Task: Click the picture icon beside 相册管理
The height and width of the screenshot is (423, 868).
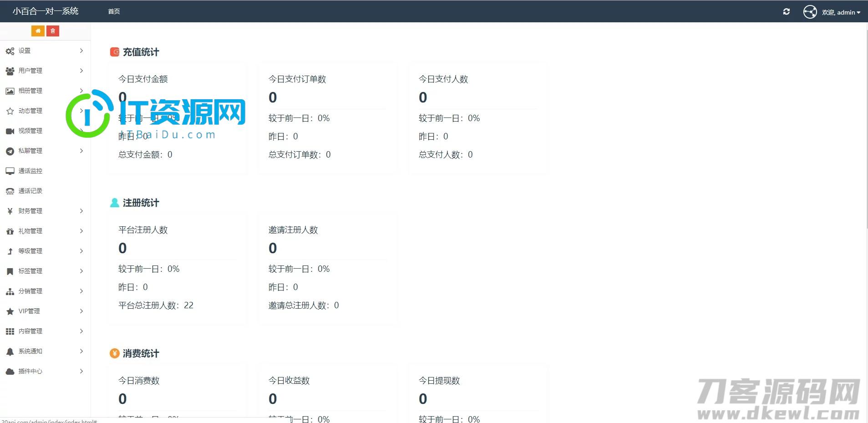Action: click(10, 91)
